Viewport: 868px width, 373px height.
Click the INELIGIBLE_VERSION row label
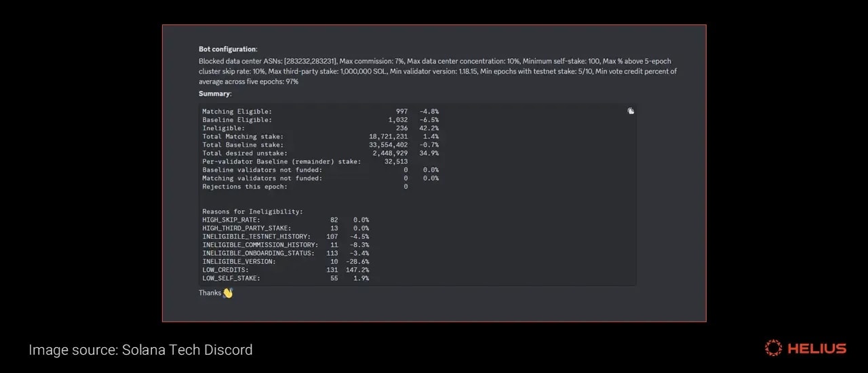point(239,262)
